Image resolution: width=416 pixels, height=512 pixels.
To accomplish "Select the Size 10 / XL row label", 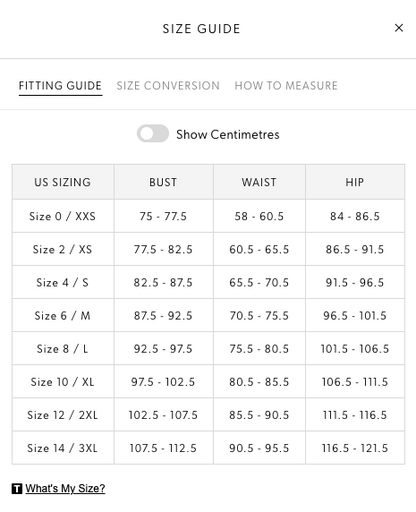I will [63, 382].
